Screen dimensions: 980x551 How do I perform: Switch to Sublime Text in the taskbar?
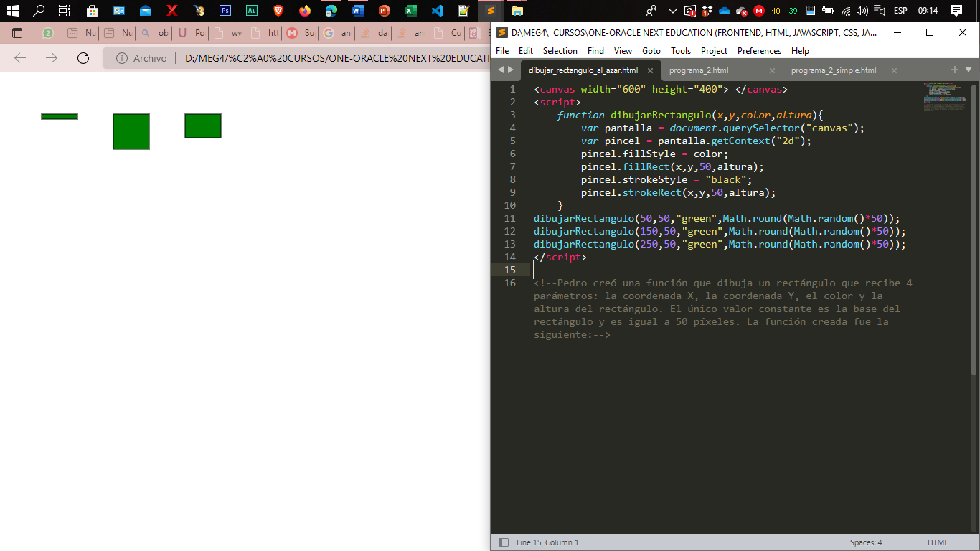click(491, 11)
